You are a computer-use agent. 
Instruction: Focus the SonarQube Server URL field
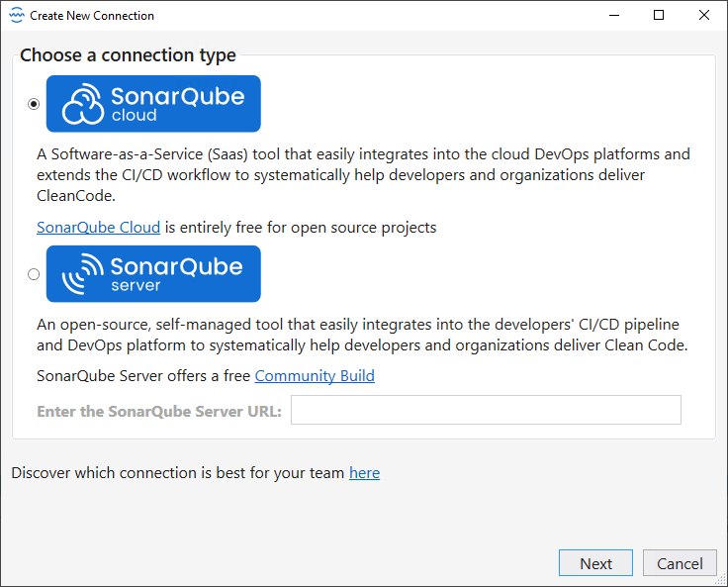[486, 410]
